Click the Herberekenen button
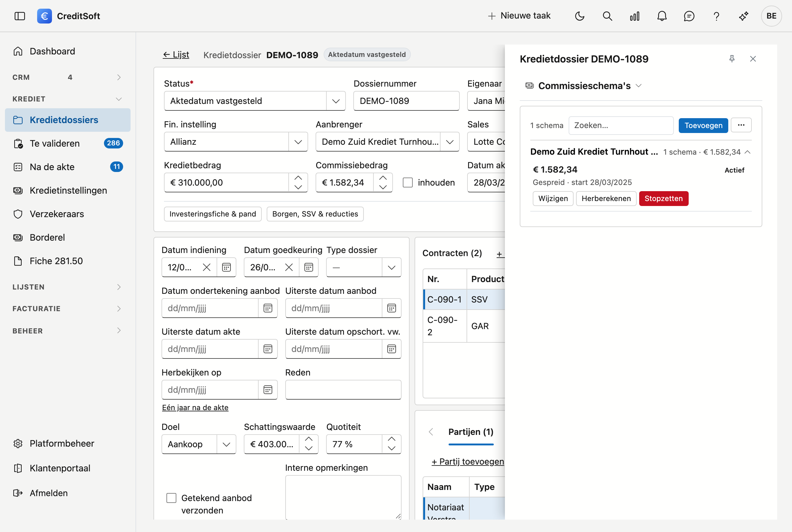The image size is (792, 532). [x=606, y=199]
